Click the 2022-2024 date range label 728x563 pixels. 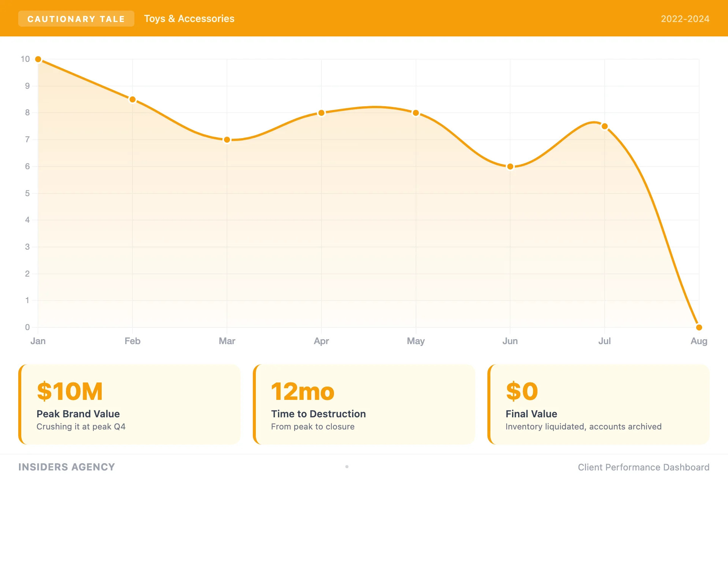click(685, 19)
